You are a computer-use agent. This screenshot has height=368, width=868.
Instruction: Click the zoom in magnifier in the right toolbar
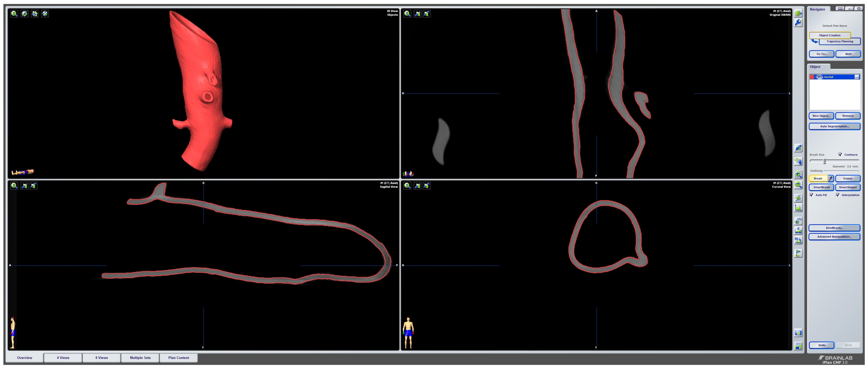pos(798,174)
